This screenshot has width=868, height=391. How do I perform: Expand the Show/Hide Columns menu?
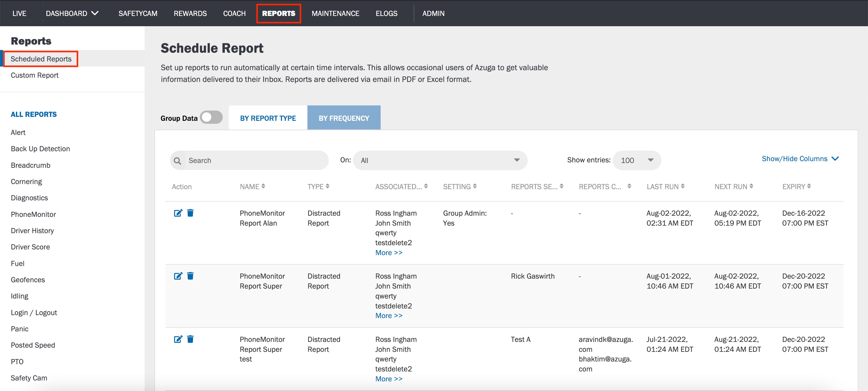click(800, 159)
